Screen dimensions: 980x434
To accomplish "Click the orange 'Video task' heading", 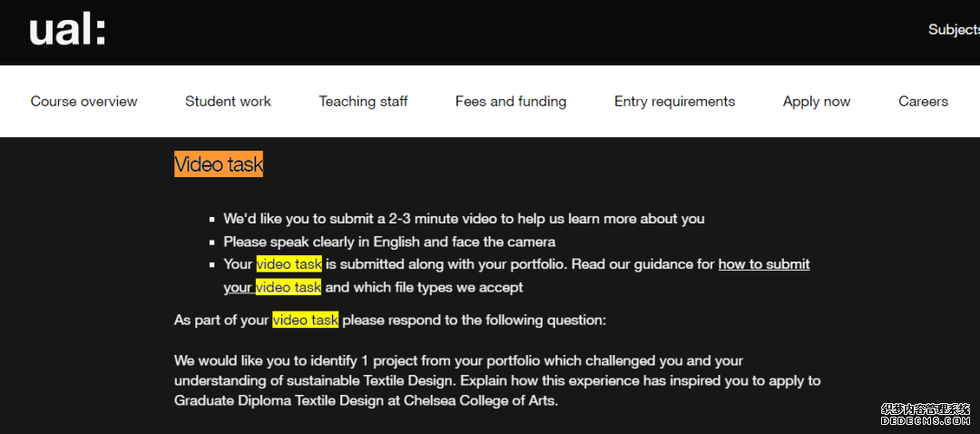I will [x=219, y=164].
